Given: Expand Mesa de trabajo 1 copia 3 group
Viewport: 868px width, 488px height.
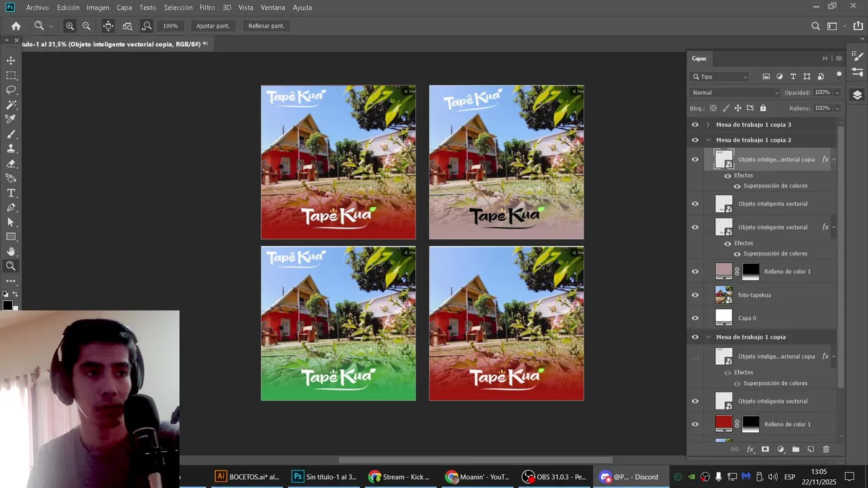Looking at the screenshot, I should tap(708, 125).
